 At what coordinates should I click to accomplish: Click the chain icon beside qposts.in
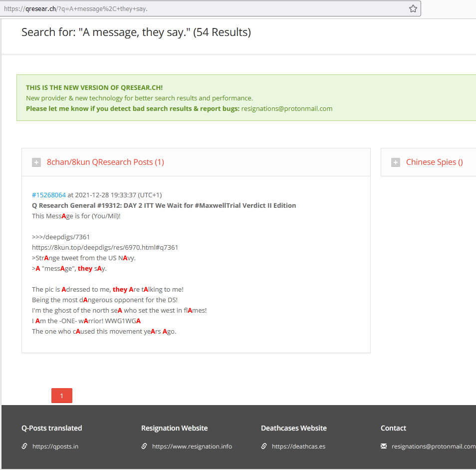(24, 446)
